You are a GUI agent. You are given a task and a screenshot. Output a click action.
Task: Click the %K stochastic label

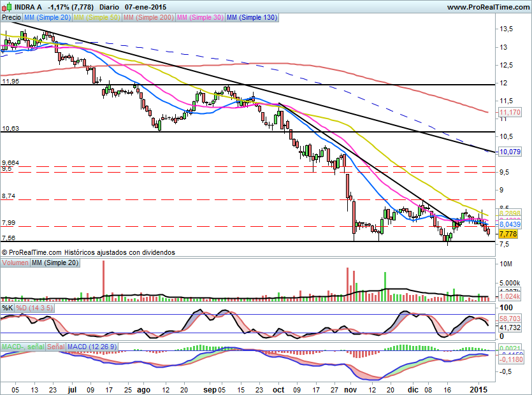(x=8, y=308)
